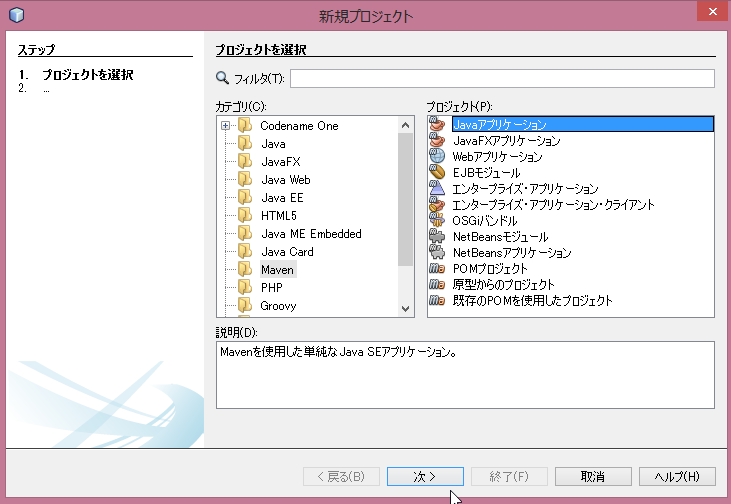Select NetBeansアプリケーション project type
Viewport: 731px width, 504px height.
(x=512, y=252)
